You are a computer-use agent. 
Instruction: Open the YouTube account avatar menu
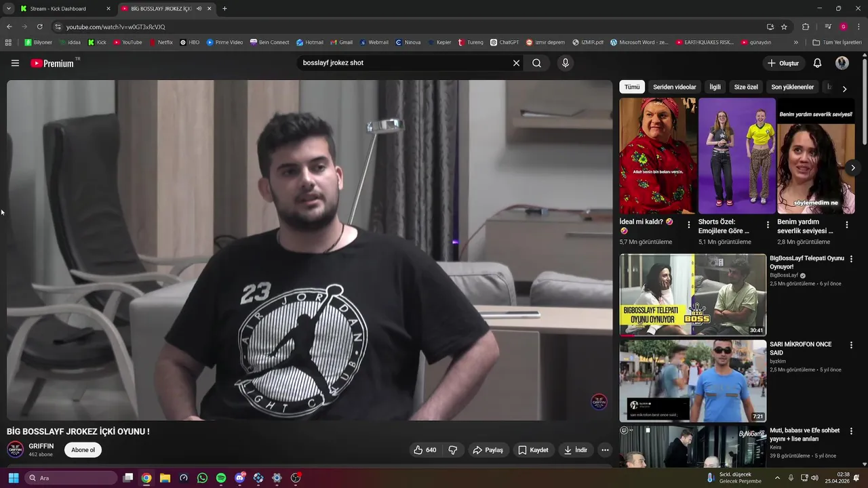pos(842,63)
